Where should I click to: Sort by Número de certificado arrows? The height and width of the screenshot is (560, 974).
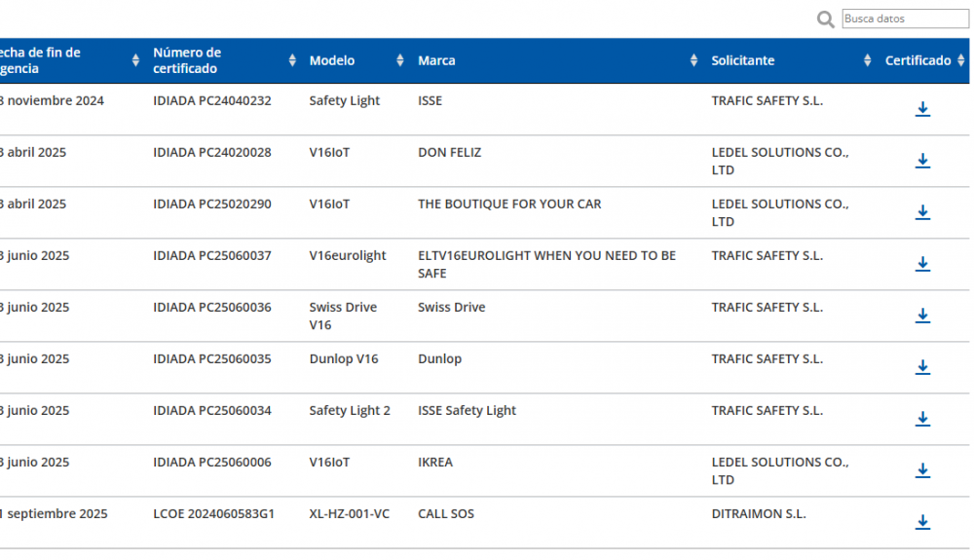[292, 60]
